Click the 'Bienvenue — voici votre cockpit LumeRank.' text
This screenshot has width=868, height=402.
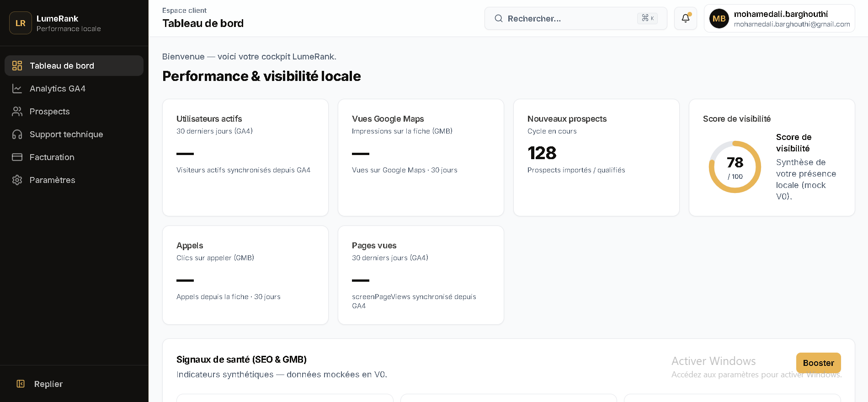249,57
